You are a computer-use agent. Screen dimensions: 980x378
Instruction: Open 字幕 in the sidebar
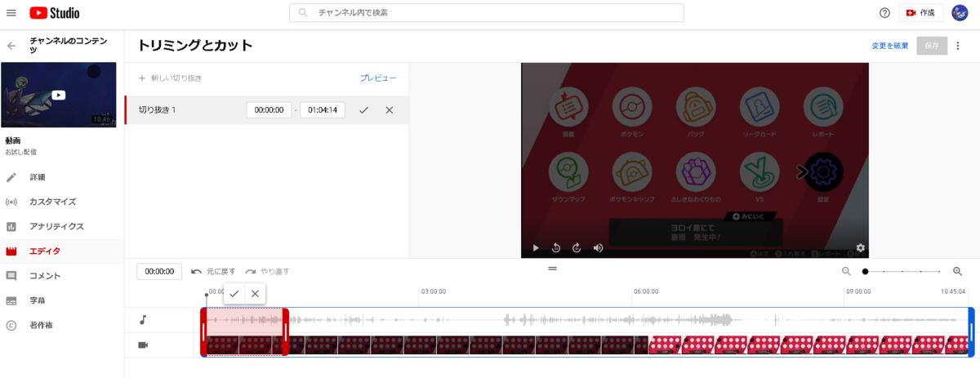(38, 300)
